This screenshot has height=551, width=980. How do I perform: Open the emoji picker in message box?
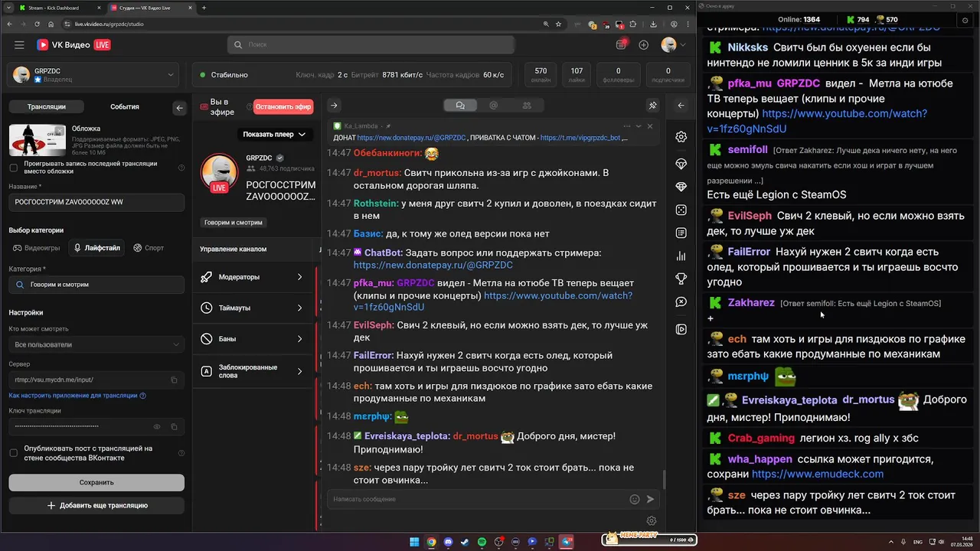[635, 499]
